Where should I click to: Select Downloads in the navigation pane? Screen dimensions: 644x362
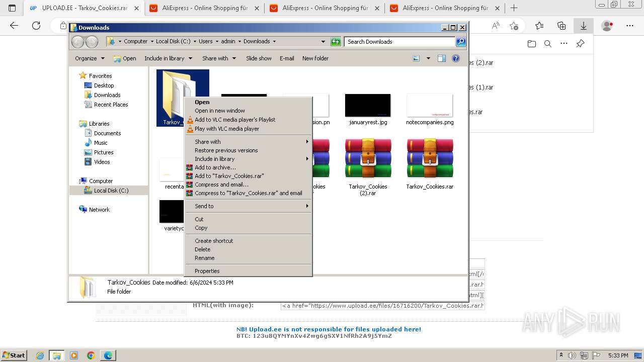107,95
